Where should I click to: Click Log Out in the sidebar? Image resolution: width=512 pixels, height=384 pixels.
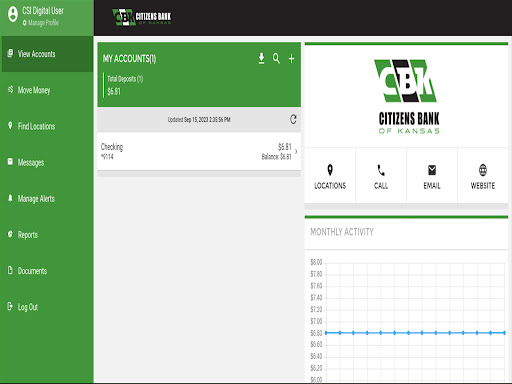[x=47, y=307]
